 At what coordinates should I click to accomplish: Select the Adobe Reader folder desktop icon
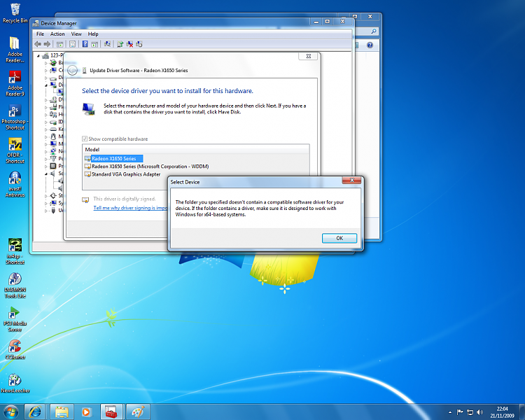coord(15,50)
